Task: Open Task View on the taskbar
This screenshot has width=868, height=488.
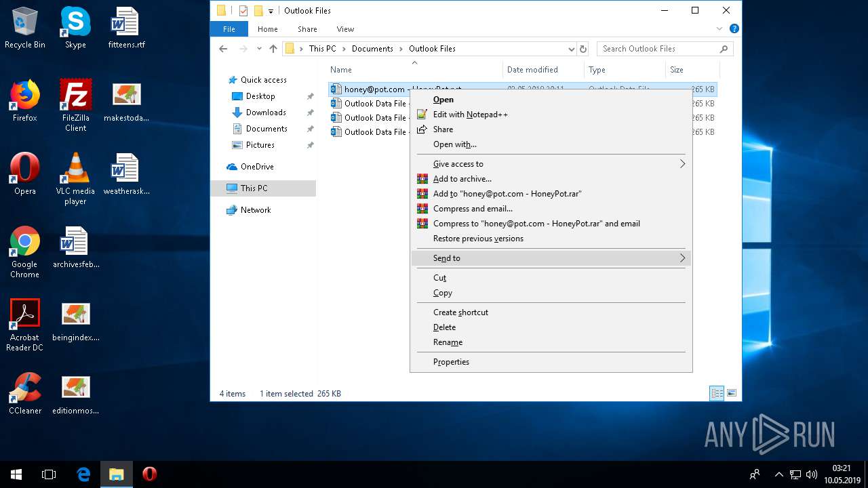Action: 49,474
